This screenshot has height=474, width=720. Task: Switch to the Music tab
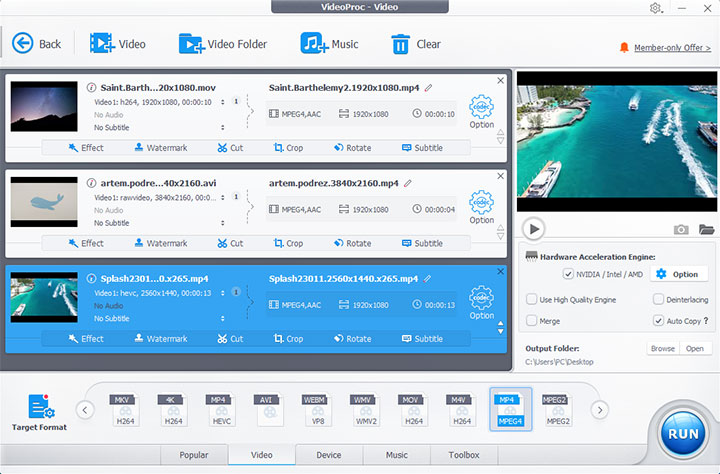397,455
